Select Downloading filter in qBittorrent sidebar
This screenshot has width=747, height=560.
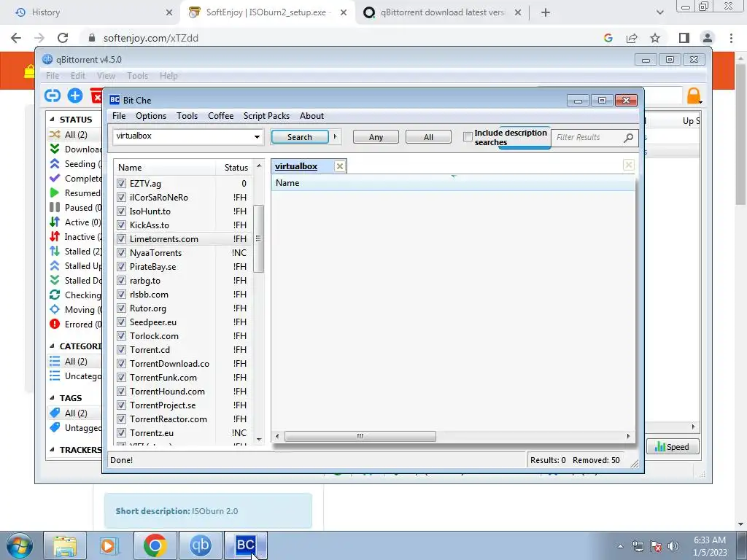[x=75, y=149]
